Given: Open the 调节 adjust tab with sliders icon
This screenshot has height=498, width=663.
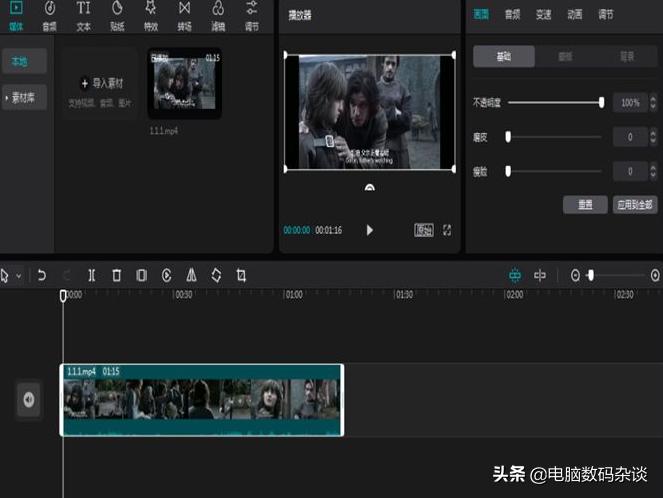Looking at the screenshot, I should (252, 16).
